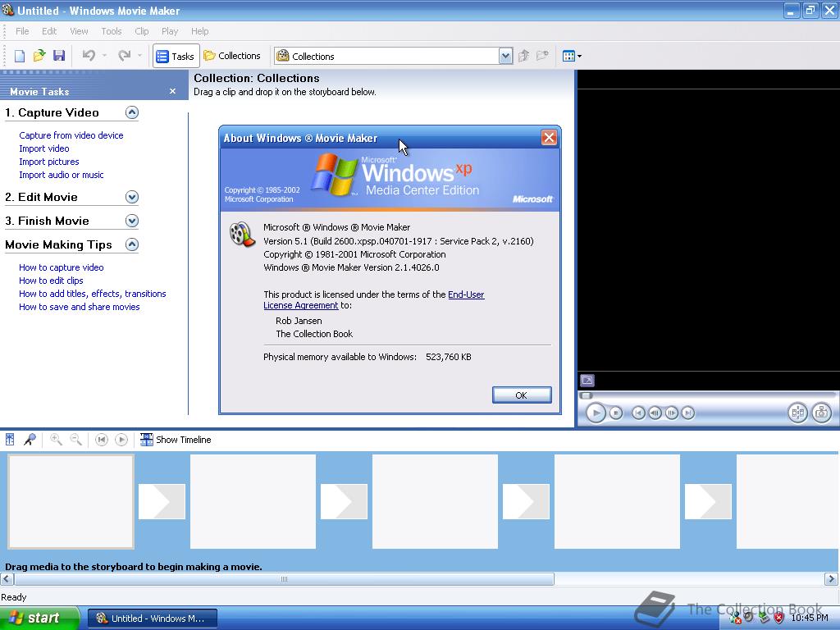The image size is (840, 630).
Task: Click the storyboard scrollbar left arrow
Action: pos(7,579)
